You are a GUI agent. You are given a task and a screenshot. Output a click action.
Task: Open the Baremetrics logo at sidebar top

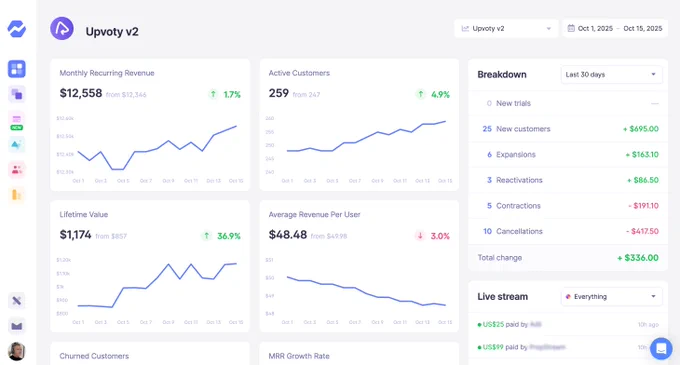[16, 29]
